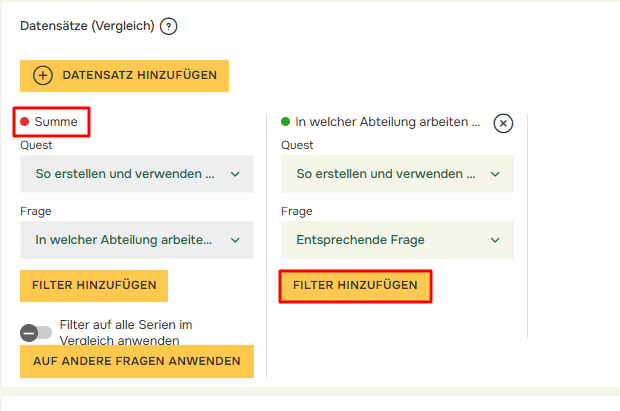Click 'Filter hinzufügen' under Summe
620x411 pixels.
click(94, 285)
